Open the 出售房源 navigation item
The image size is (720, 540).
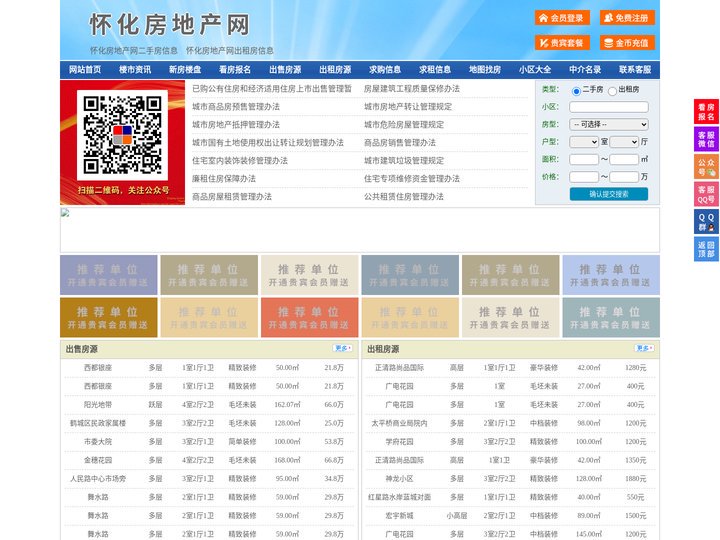285,70
